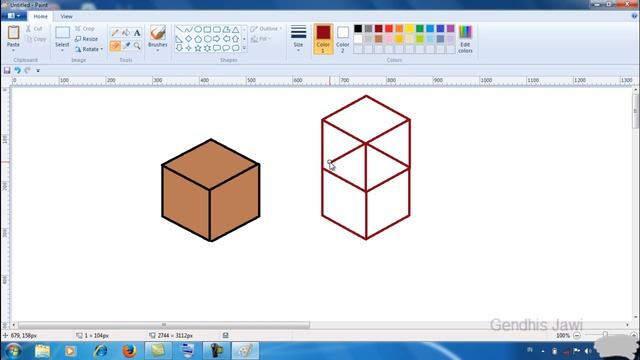The height and width of the screenshot is (360, 640).
Task: Pick the brown color swatch
Action: tap(379, 39)
